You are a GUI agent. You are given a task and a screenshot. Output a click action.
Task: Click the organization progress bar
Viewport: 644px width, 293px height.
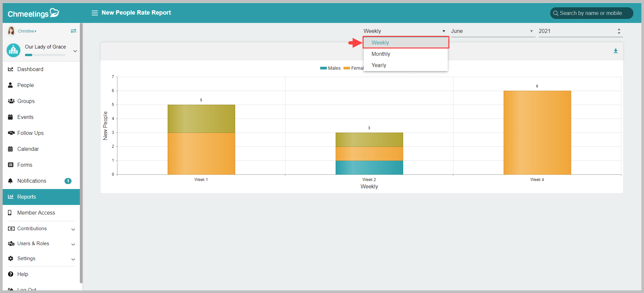pyautogui.click(x=45, y=55)
